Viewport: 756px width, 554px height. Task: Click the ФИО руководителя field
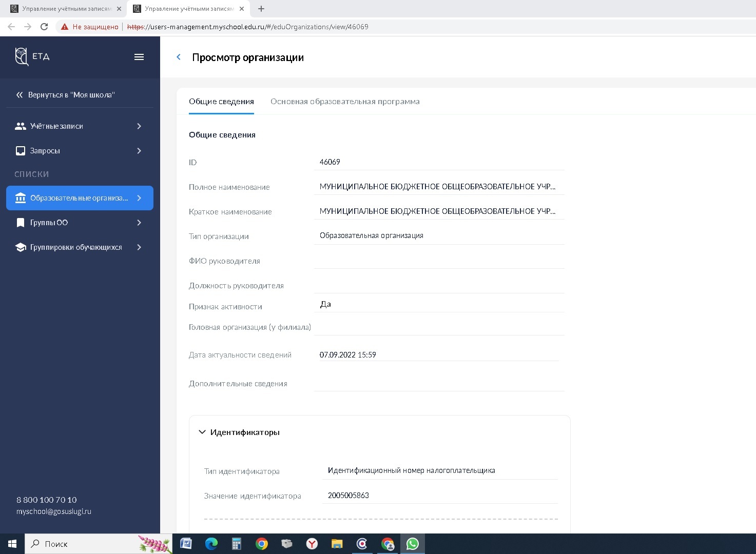439,261
